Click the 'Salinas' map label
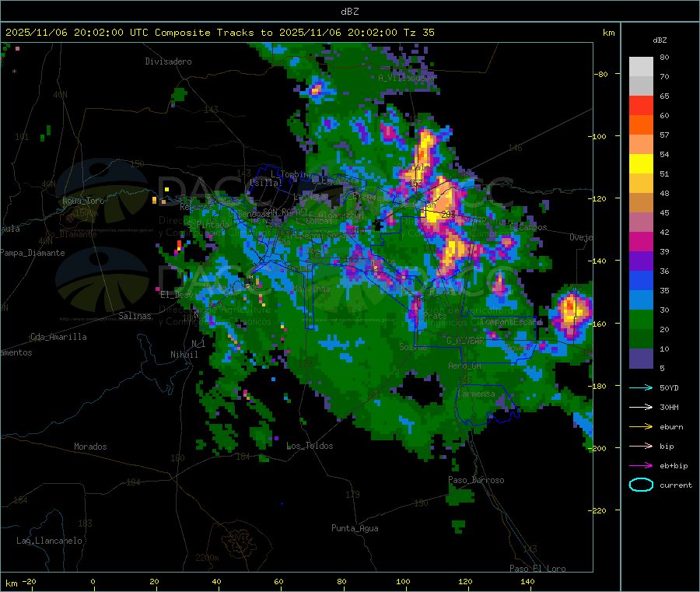The height and width of the screenshot is (592, 700). [135, 316]
